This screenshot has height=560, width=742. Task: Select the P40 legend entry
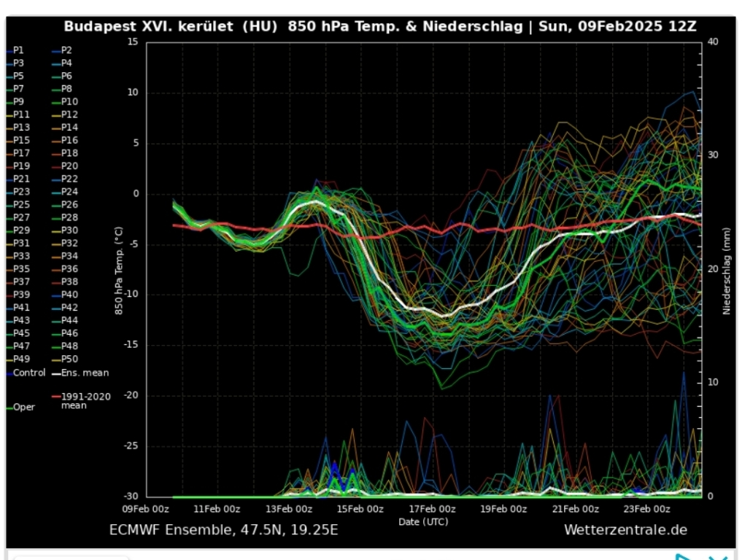coord(69,295)
